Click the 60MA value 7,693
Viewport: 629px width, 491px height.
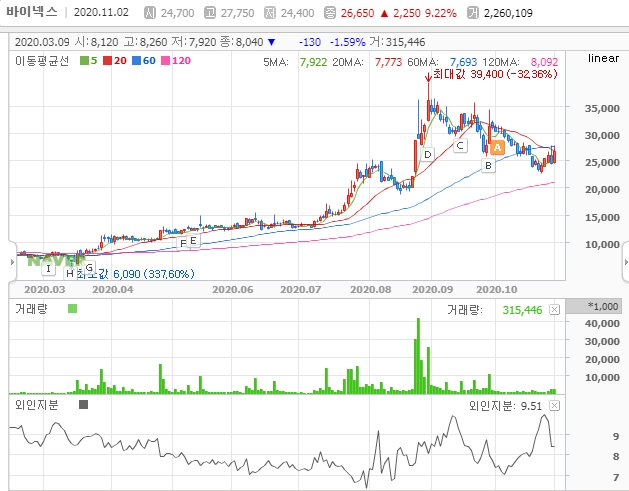click(463, 62)
